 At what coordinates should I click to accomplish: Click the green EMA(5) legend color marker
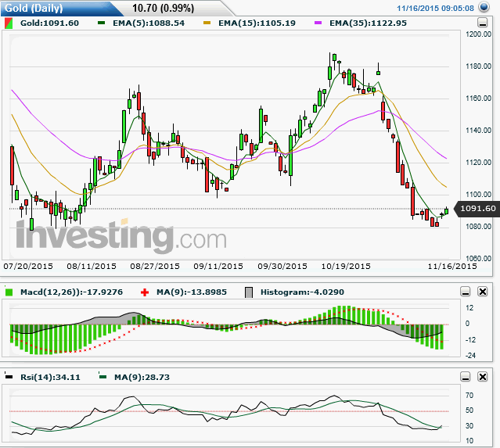(102, 23)
